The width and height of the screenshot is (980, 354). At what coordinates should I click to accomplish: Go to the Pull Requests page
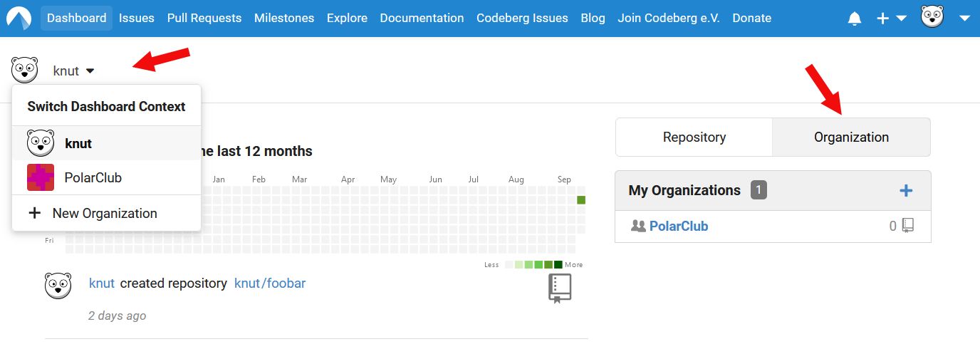coord(204,18)
